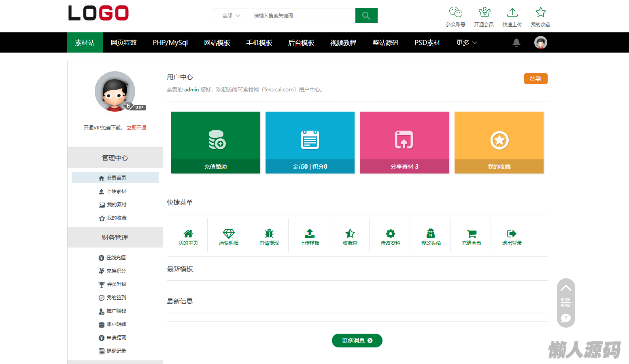
Task: Click the green 充值赞助 tile
Action: point(215,142)
